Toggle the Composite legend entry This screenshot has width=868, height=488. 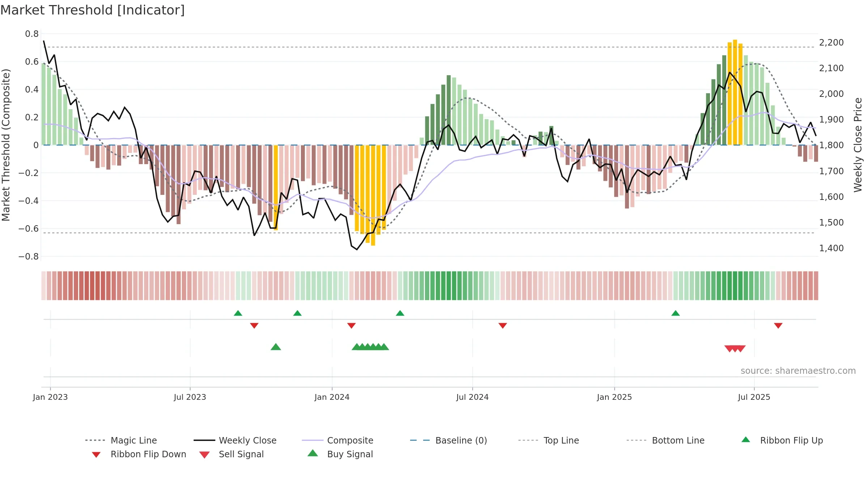[x=337, y=440]
